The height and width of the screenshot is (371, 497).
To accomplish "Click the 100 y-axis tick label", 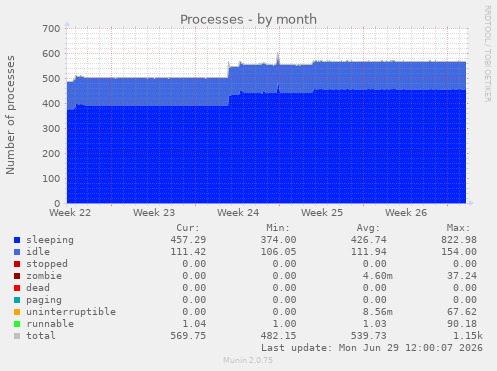I will pos(51,179).
